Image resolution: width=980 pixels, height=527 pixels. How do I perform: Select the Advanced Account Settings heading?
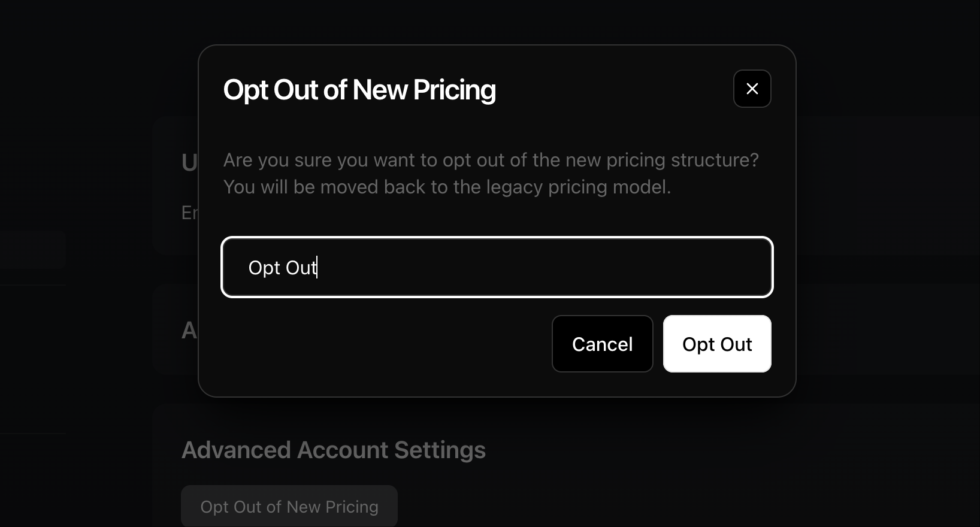pyautogui.click(x=334, y=450)
